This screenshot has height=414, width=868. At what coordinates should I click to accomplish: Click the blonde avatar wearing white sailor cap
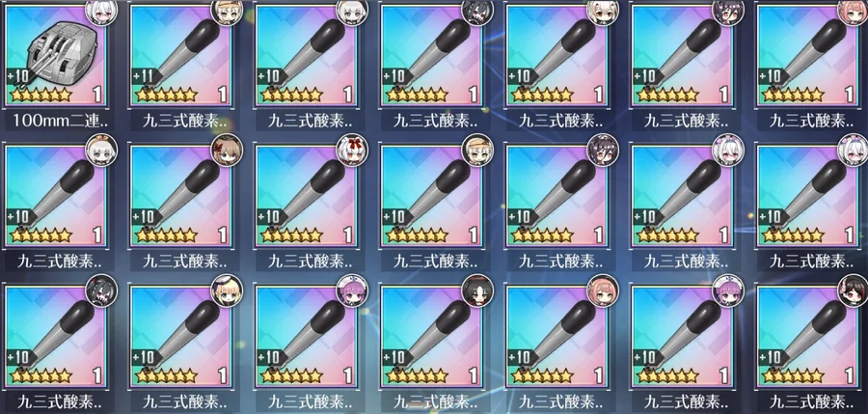[x=227, y=290]
